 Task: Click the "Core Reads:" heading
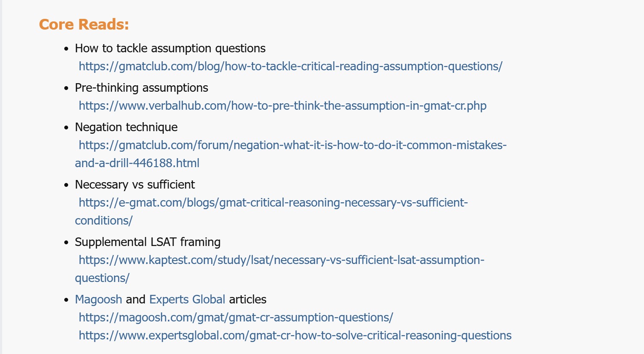click(x=84, y=25)
